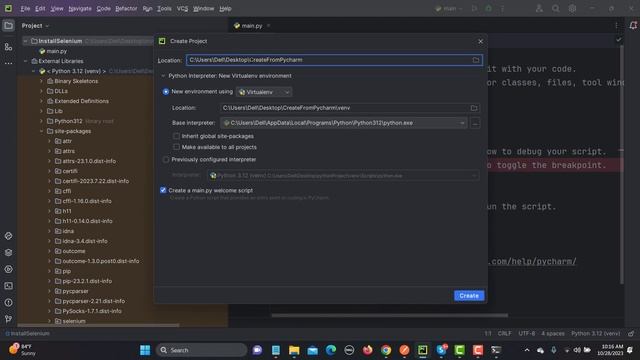Click the editor horizontal scrollbar

[x=390, y=315]
